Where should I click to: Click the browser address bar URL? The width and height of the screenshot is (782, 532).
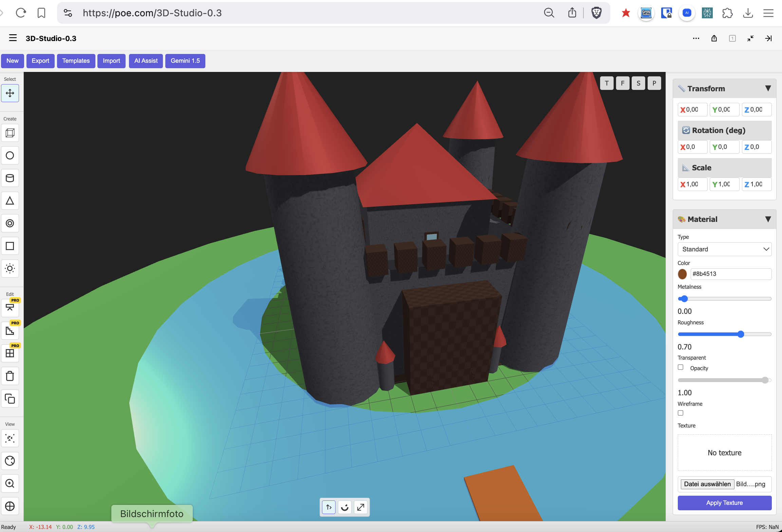pyautogui.click(x=152, y=13)
